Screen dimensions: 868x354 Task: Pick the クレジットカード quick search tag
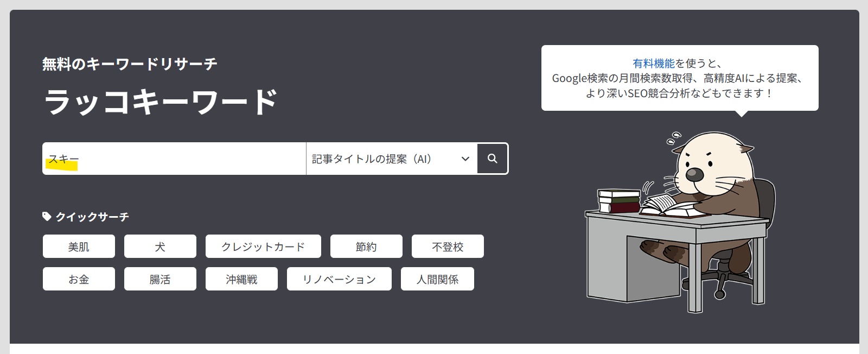263,246
